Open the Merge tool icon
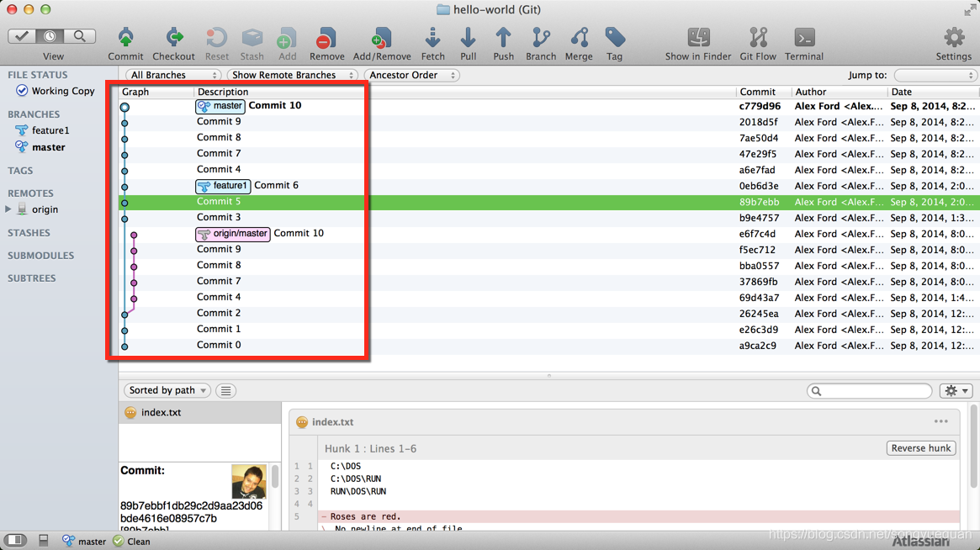The height and width of the screenshot is (550, 980). 579,38
